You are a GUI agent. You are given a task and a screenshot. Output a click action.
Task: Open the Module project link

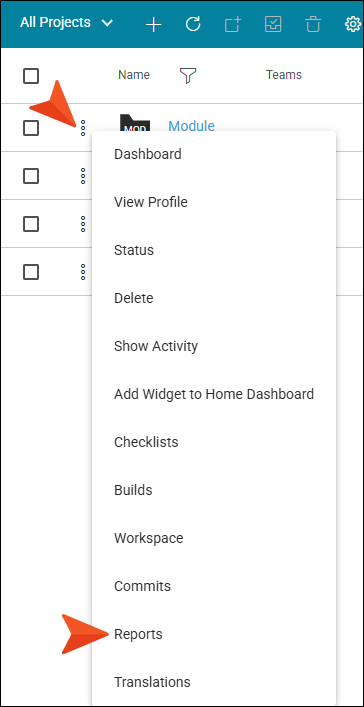pos(191,126)
